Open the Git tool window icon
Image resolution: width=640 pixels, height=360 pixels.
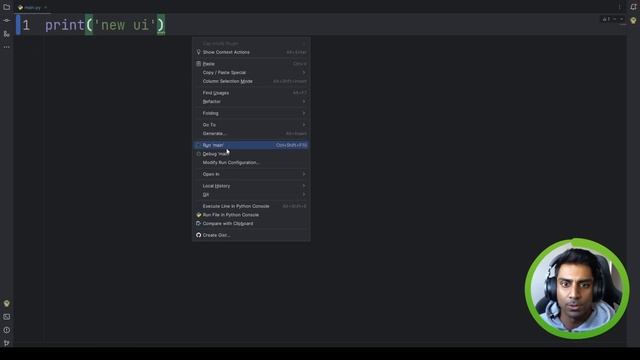coord(7,343)
